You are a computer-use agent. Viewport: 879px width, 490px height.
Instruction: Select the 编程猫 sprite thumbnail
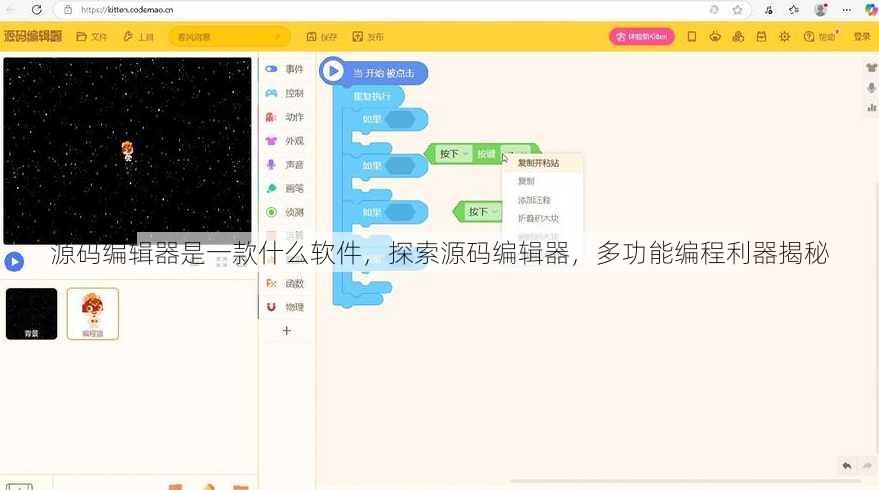92,314
